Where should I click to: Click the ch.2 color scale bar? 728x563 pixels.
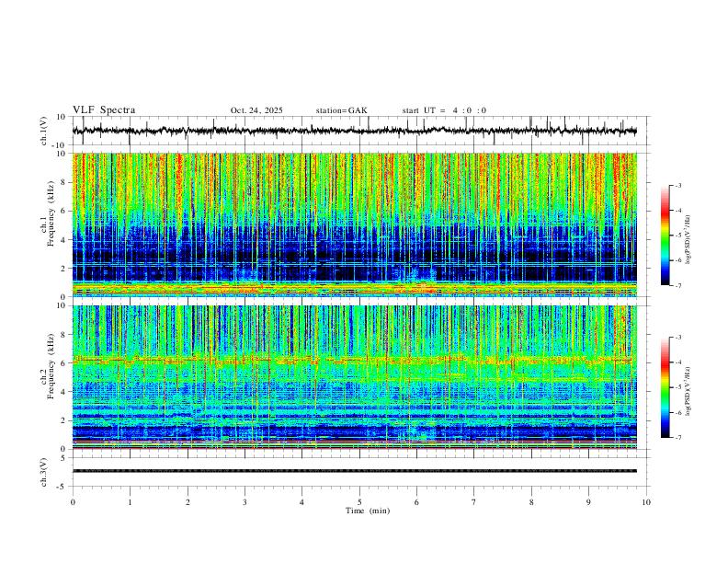[x=665, y=387]
